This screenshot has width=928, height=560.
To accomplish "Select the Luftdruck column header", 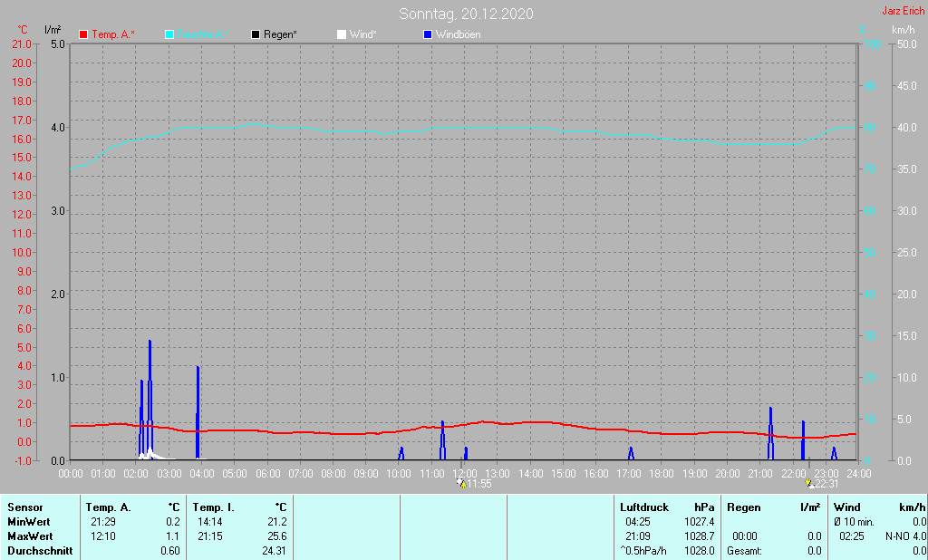I will pyautogui.click(x=644, y=507).
